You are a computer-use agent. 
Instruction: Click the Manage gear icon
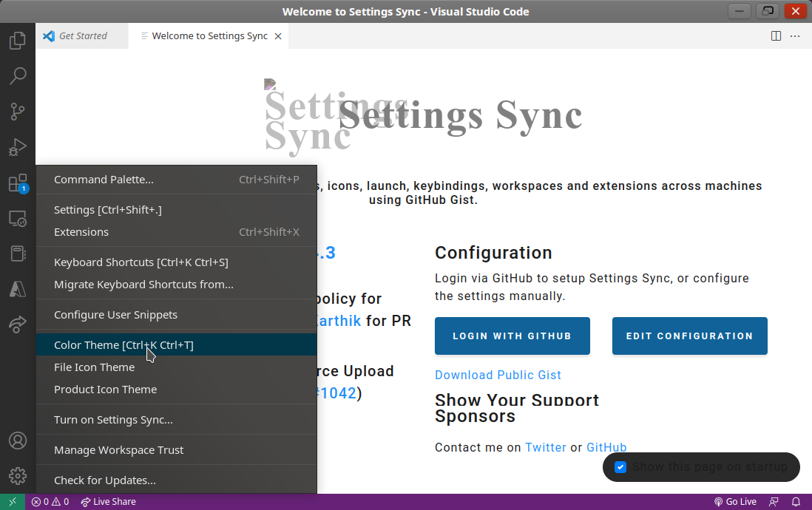(18, 476)
